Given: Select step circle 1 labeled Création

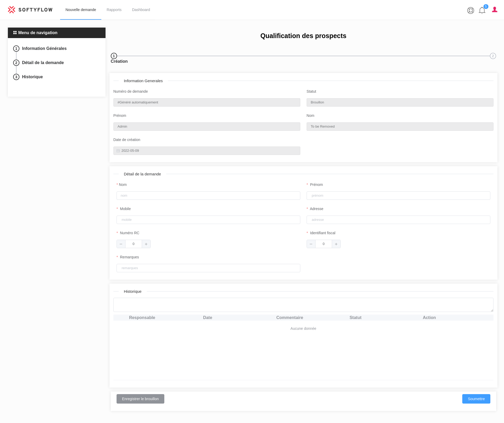Looking at the screenshot, I should coord(114,56).
